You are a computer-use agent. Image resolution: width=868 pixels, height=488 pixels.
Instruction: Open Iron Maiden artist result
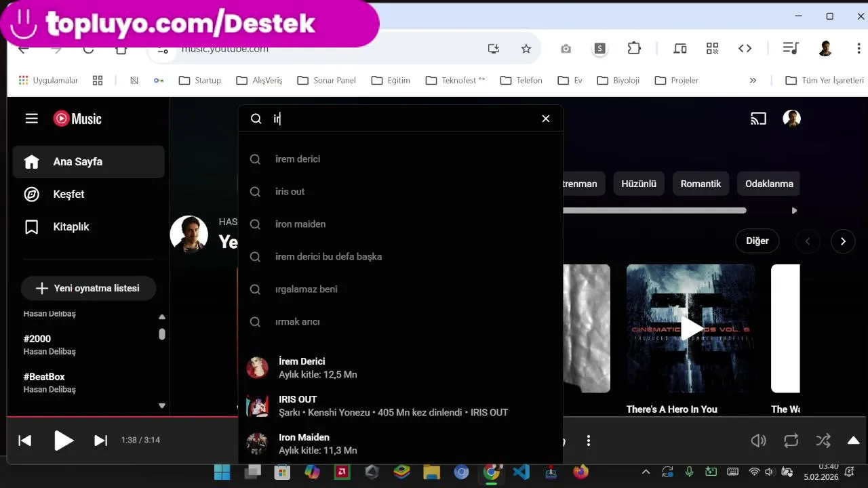(x=400, y=443)
